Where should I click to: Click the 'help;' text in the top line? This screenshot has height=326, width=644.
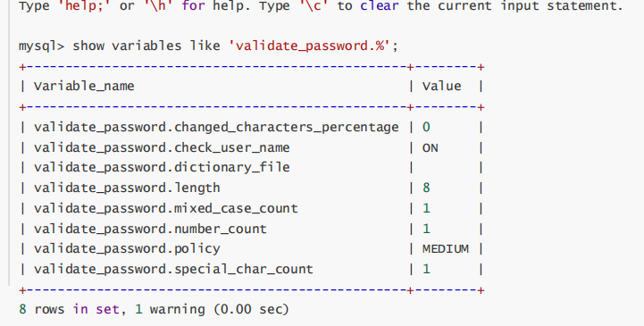click(x=85, y=6)
